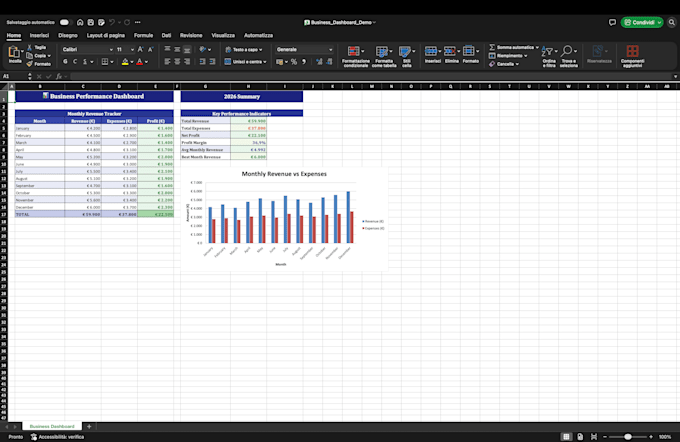The height and width of the screenshot is (442, 680).
Task: Open Formattazione condizionale
Action: click(x=356, y=56)
